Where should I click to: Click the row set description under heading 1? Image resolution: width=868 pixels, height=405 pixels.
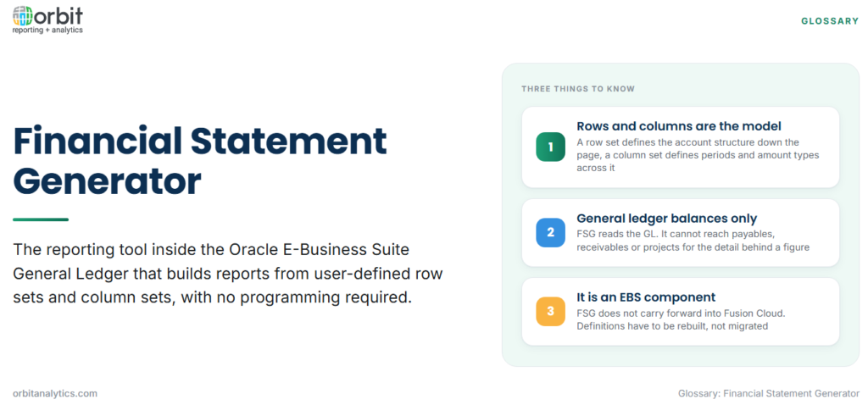coord(698,155)
